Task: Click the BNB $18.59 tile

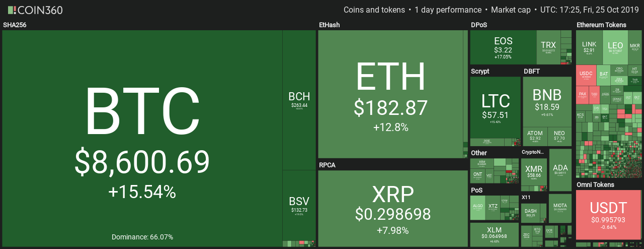Action: click(547, 101)
